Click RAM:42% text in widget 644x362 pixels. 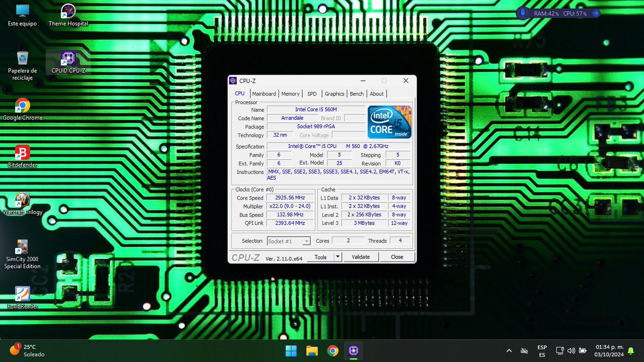[x=547, y=13]
